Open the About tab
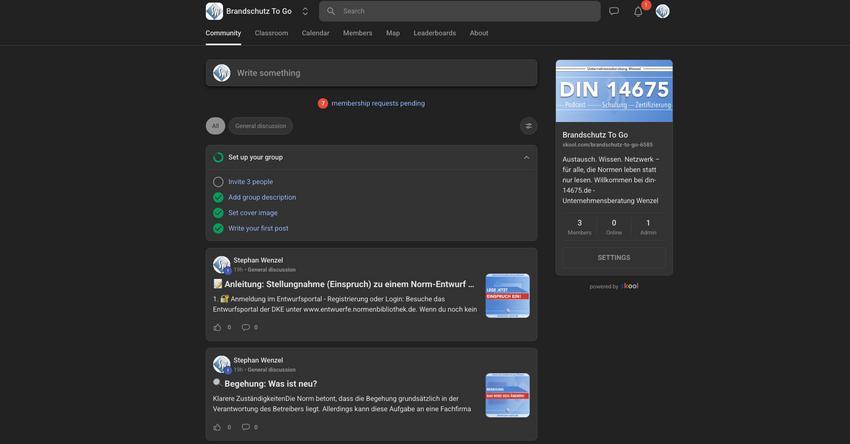 479,33
